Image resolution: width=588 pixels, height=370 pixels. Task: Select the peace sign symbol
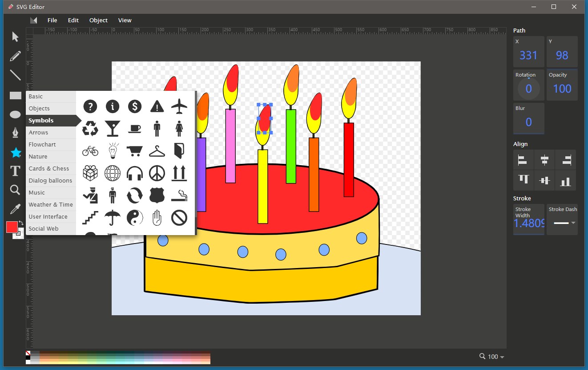[157, 173]
